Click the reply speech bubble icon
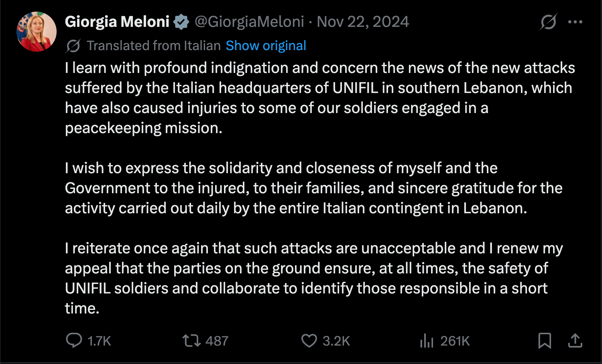Image resolution: width=602 pixels, height=364 pixels. coord(74,340)
